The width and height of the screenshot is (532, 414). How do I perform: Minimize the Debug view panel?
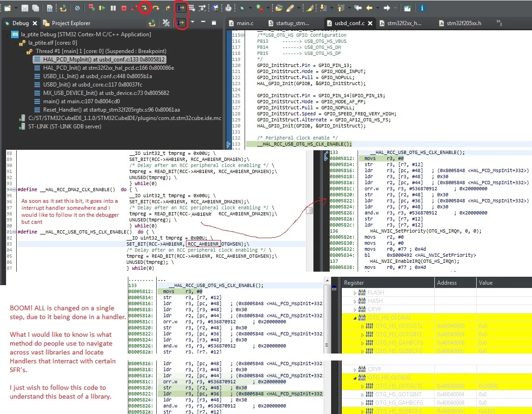click(203, 22)
